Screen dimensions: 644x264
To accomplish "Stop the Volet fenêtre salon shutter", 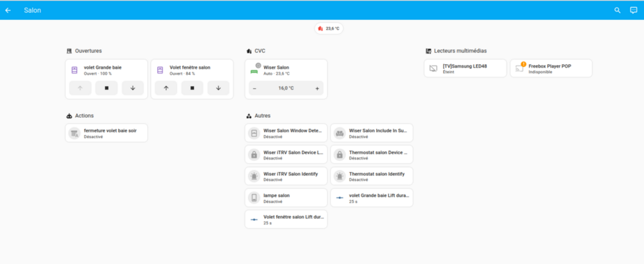I will coord(192,88).
